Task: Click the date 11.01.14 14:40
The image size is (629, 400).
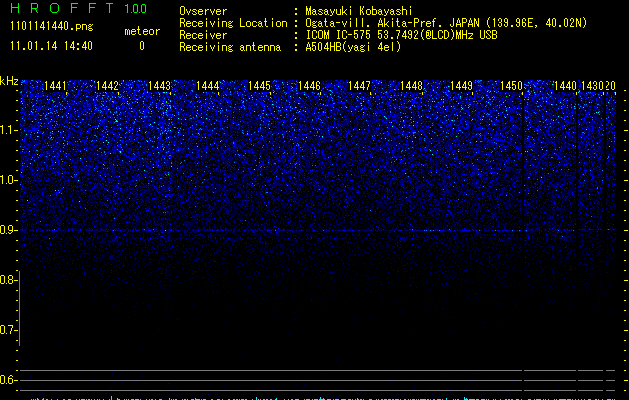Action: tap(51, 46)
